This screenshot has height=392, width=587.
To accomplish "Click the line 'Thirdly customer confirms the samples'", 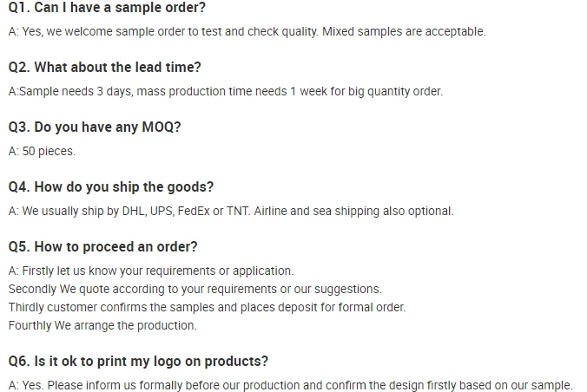I will pos(207,308).
